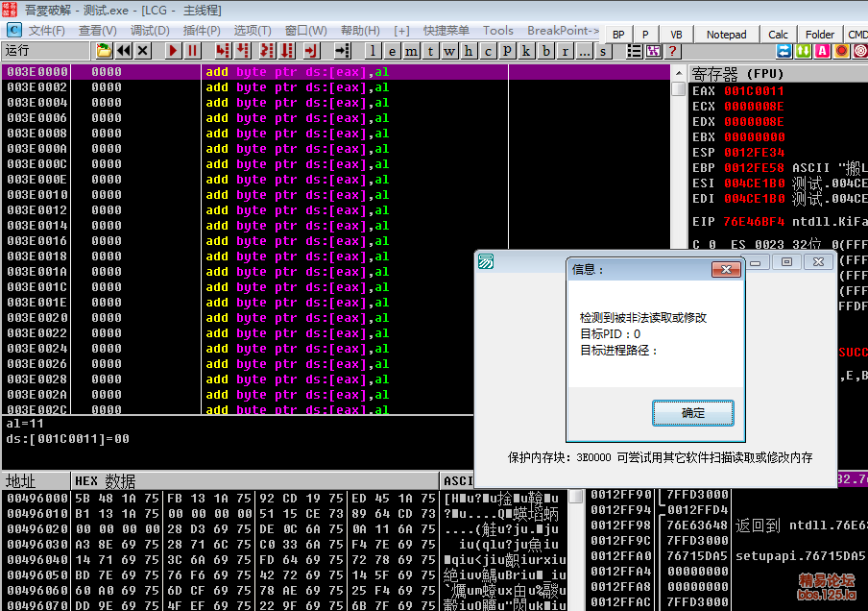Open the 调试(D) debug menu
The height and width of the screenshot is (611, 868).
[x=150, y=31]
